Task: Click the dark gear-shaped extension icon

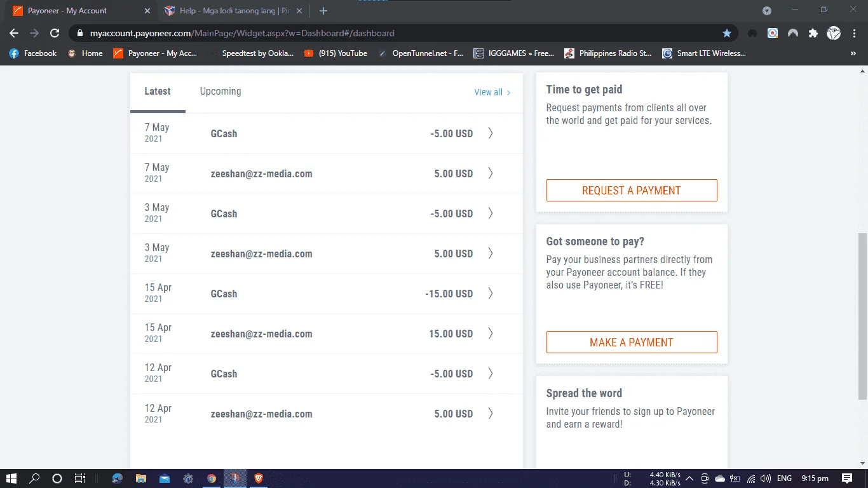Action: point(752,33)
